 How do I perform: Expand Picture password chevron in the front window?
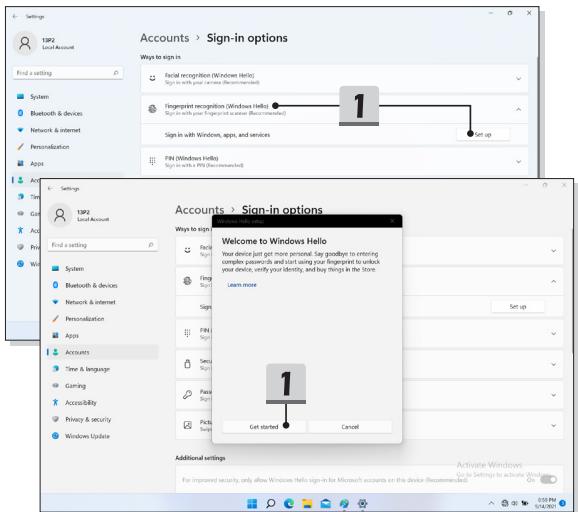(x=553, y=425)
